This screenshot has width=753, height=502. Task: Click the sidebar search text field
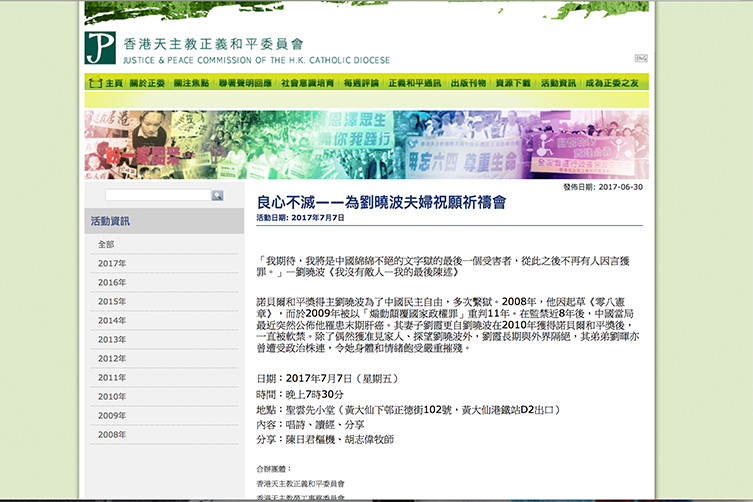pyautogui.click(x=157, y=196)
